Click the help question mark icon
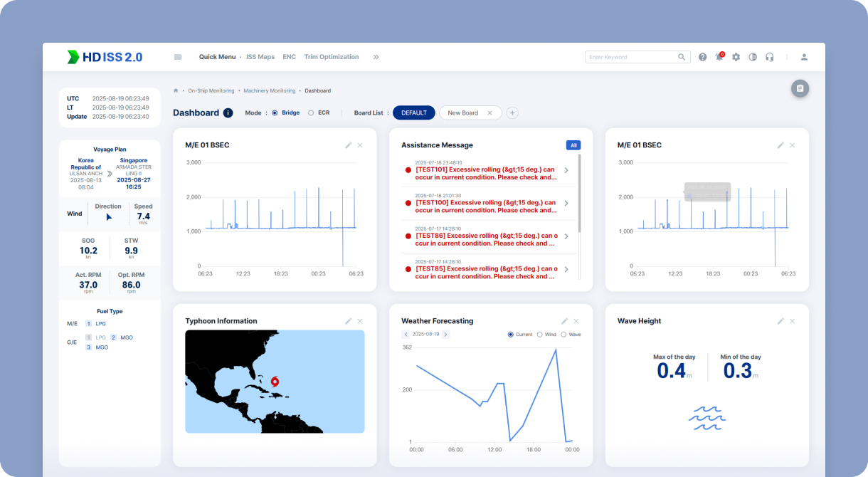Viewport: 868px width, 477px height. pos(702,57)
